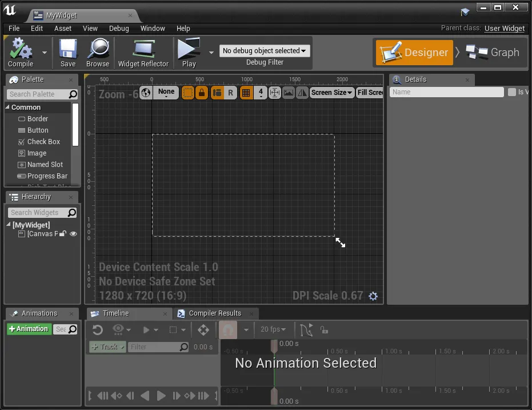Open the Window menu
This screenshot has width=532, height=410.
click(x=153, y=28)
